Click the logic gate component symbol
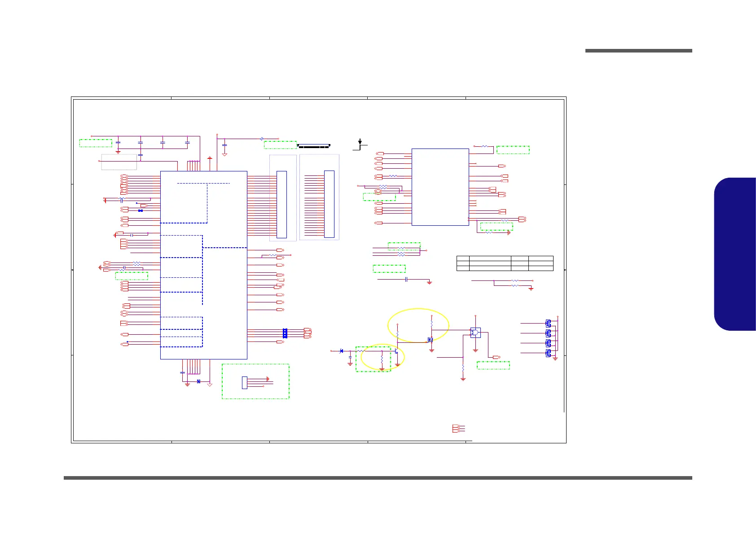Screen dimensions: 756x534 point(475,333)
